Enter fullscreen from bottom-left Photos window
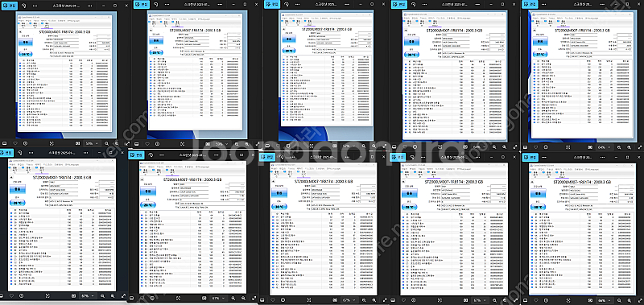Screen dimensions: 644x305 pos(123,295)
